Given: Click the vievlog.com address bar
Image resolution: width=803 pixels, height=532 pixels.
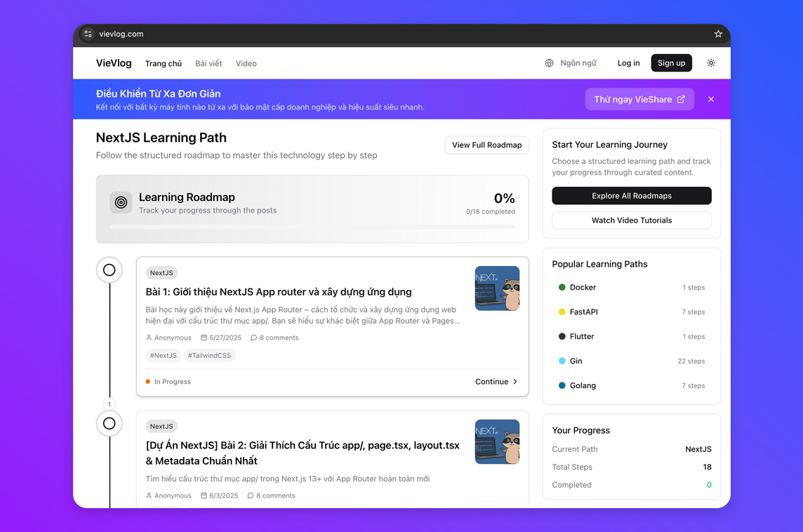Looking at the screenshot, I should 401,34.
